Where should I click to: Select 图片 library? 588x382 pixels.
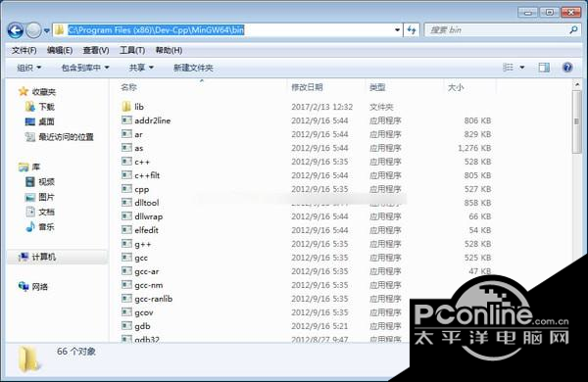click(40, 197)
